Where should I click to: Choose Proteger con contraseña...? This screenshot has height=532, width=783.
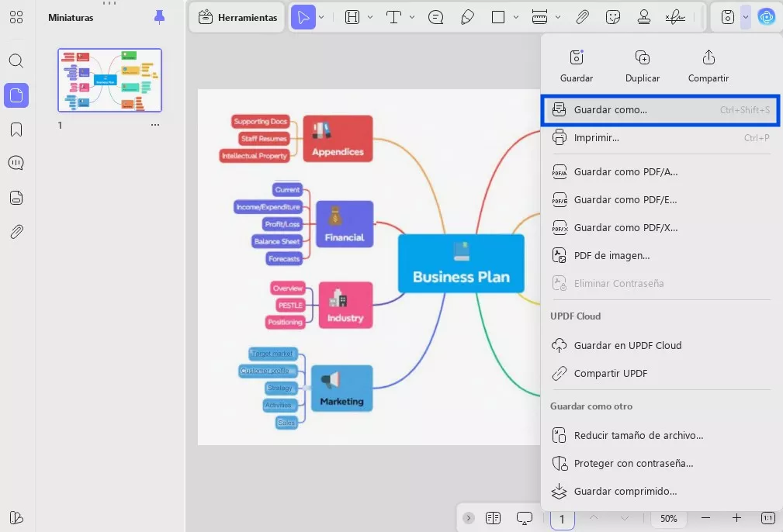click(x=660, y=463)
